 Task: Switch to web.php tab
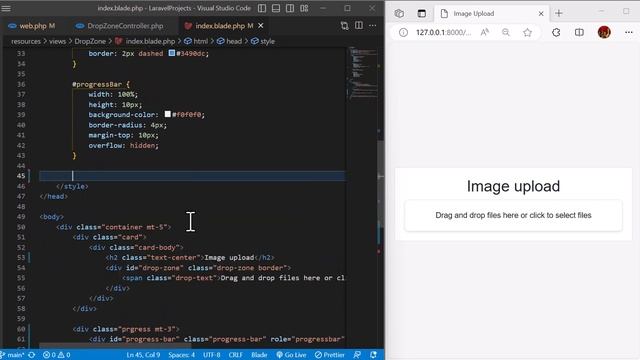tap(32, 26)
